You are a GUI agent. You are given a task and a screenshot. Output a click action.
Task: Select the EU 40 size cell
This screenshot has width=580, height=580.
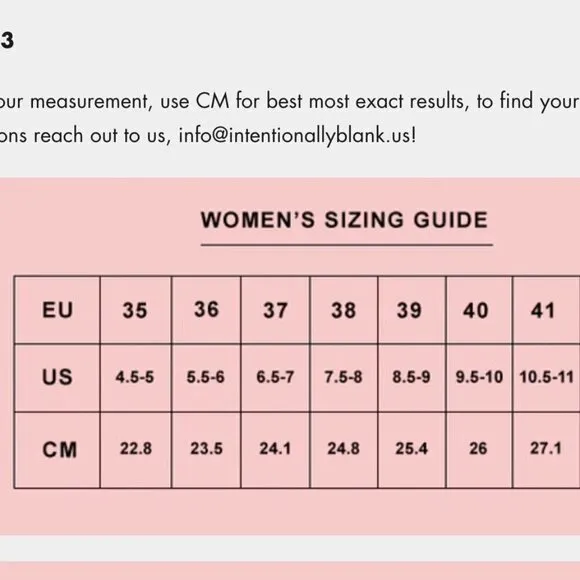(479, 310)
